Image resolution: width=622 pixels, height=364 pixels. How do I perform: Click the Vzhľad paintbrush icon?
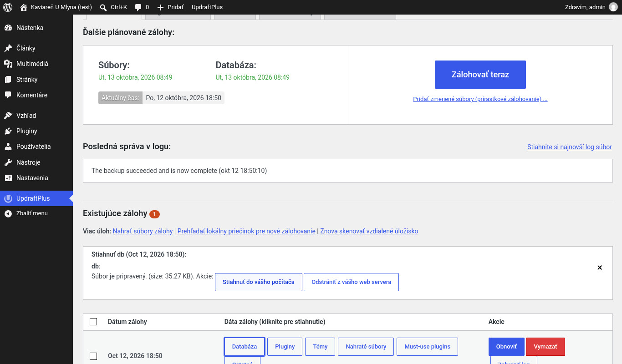8,116
